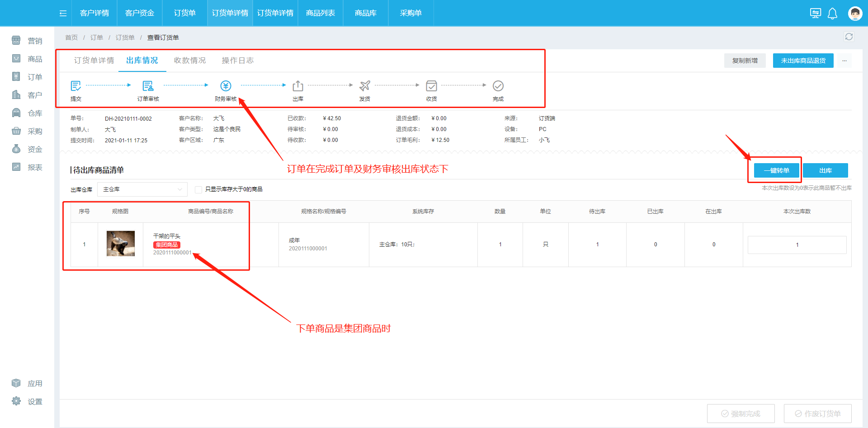Screen dimensions: 868x428
Task: Click the 一键转单 button
Action: [776, 170]
